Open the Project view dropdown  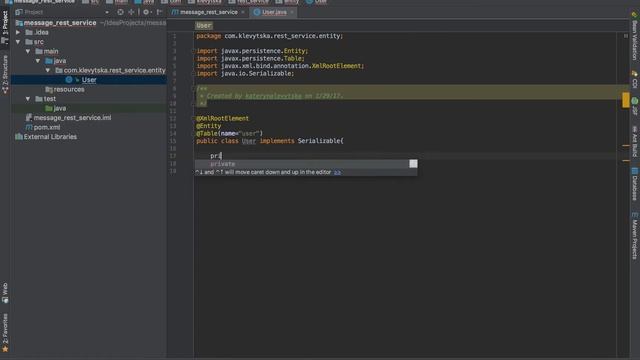(107, 12)
